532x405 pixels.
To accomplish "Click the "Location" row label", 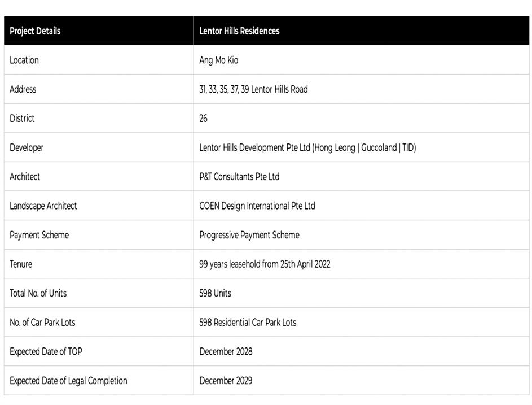I will (x=24, y=60).
